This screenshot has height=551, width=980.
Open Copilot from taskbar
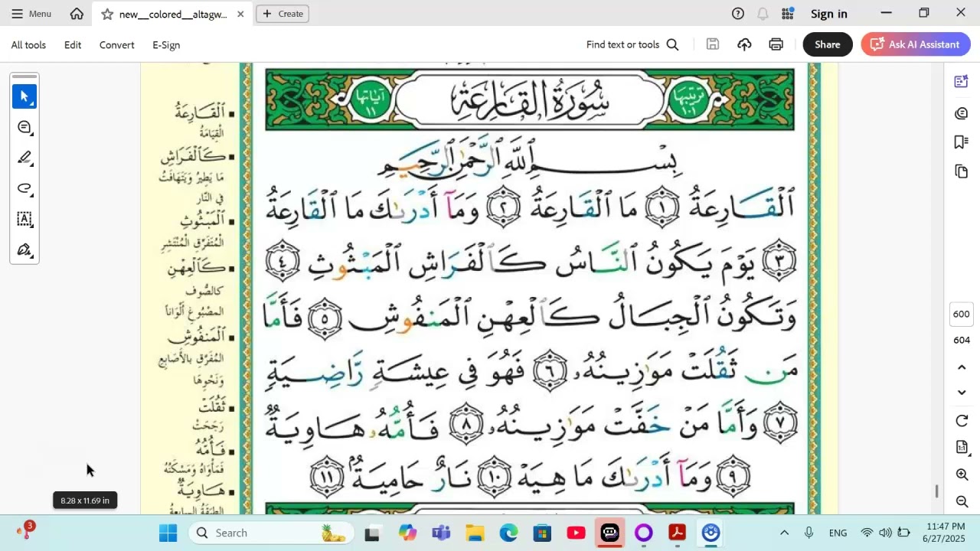coord(407,533)
